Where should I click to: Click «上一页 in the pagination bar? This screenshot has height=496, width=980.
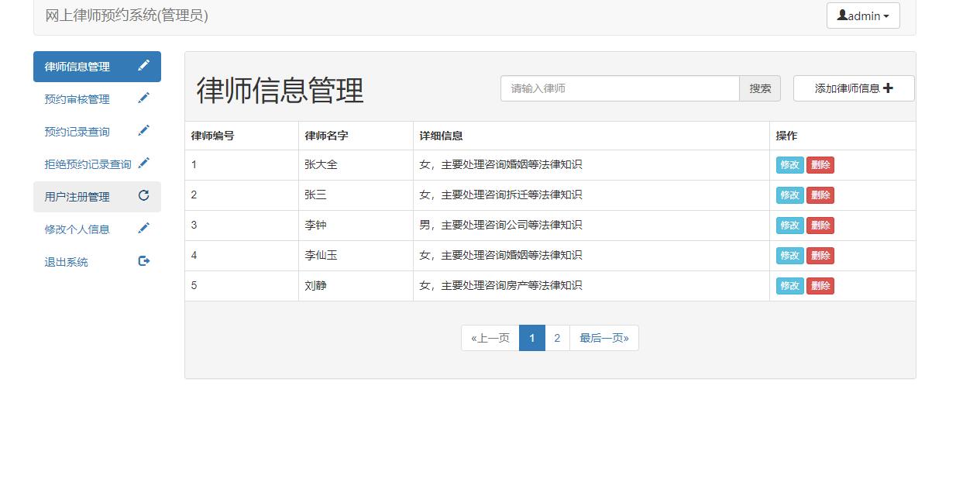490,338
